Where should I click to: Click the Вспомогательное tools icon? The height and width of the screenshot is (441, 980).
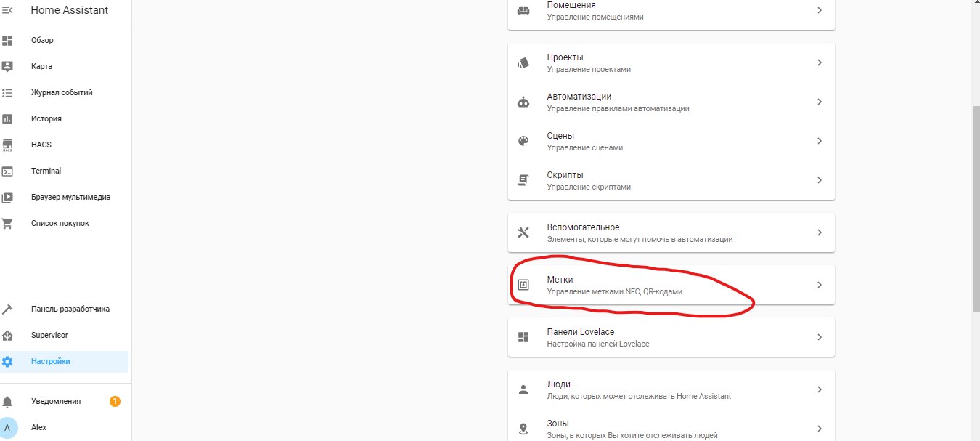(x=523, y=232)
